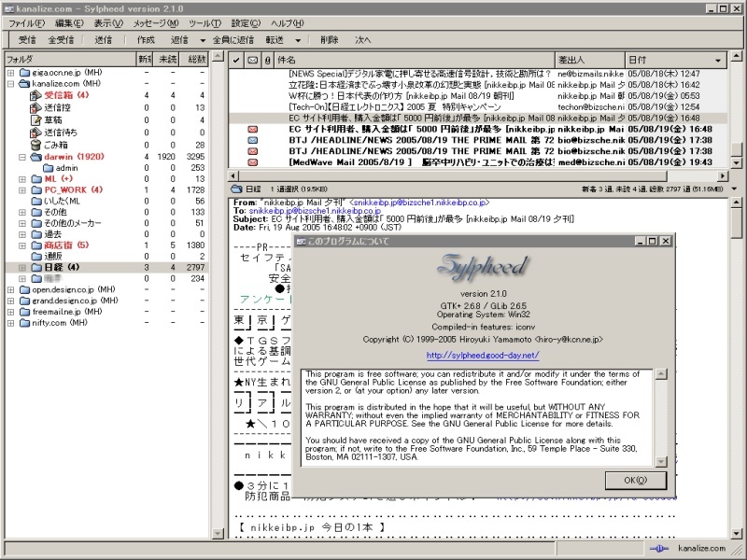Screen dimensions: 747x560
Task: Click the 次へ next toolbar button
Action: (x=362, y=40)
